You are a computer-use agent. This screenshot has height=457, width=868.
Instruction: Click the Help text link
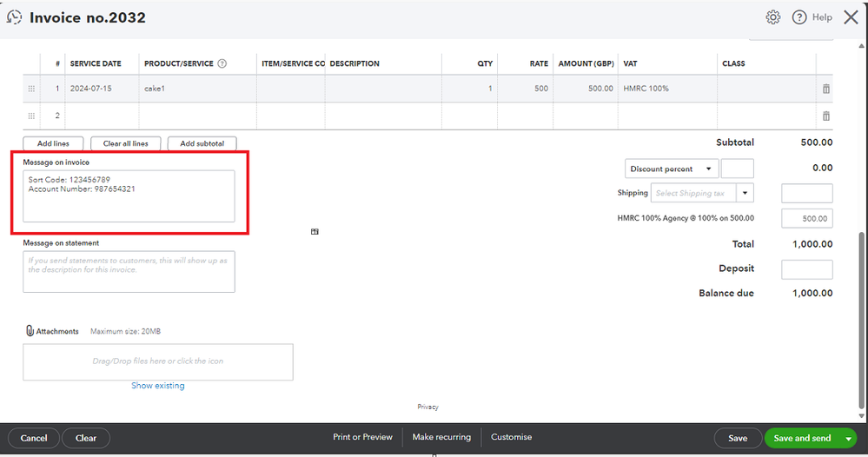(x=822, y=17)
